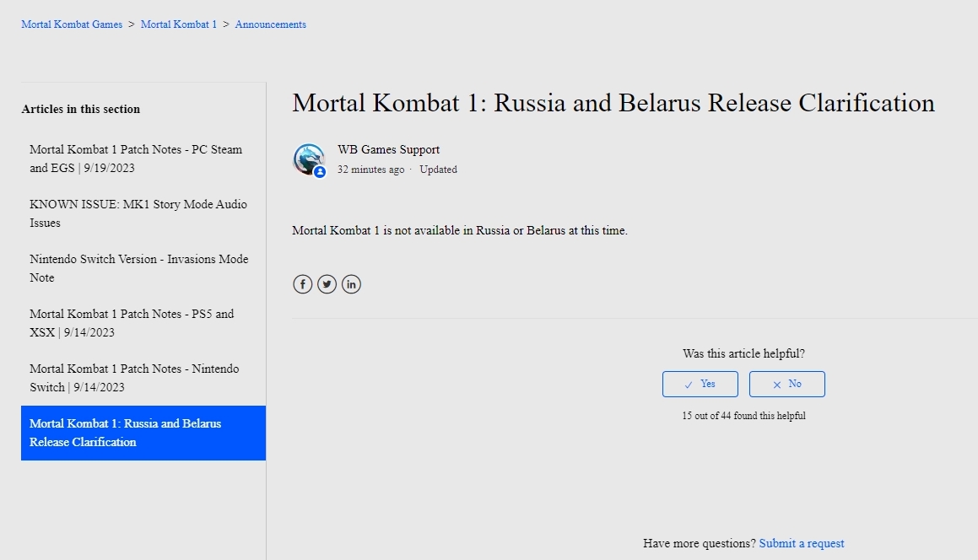Open PS5 and XSX patch notes article
This screenshot has height=560, width=978.
pyautogui.click(x=143, y=323)
